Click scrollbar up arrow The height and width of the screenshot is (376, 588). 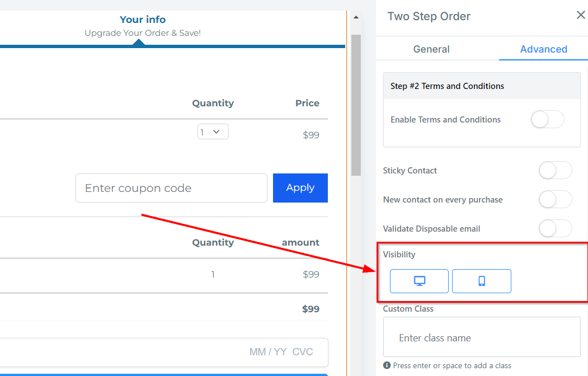point(355,18)
